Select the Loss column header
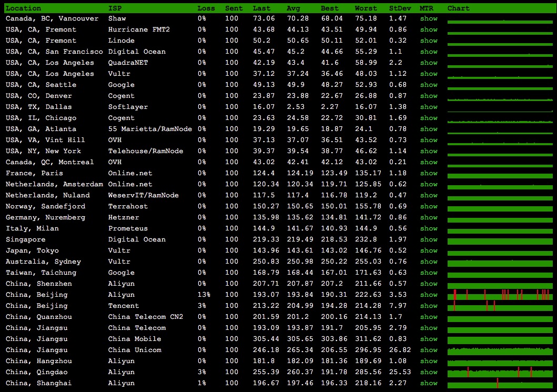Image resolution: width=557 pixels, height=392 pixels. (x=206, y=8)
